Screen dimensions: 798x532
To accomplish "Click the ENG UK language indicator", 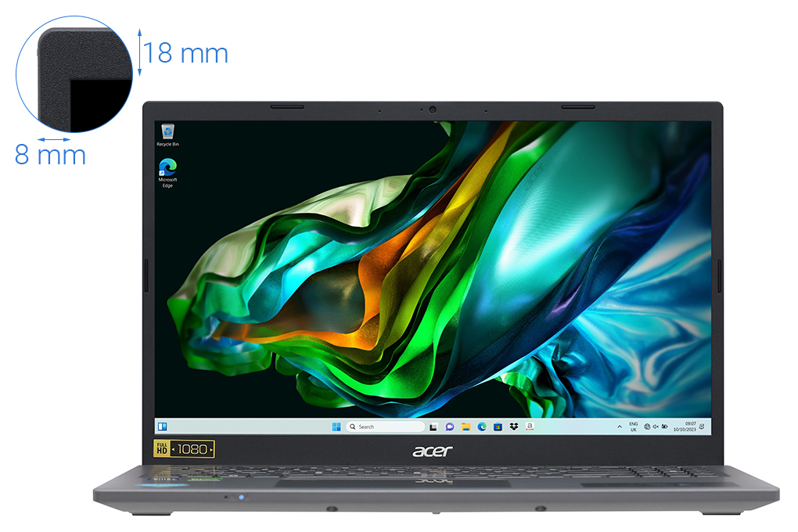I will (634, 426).
